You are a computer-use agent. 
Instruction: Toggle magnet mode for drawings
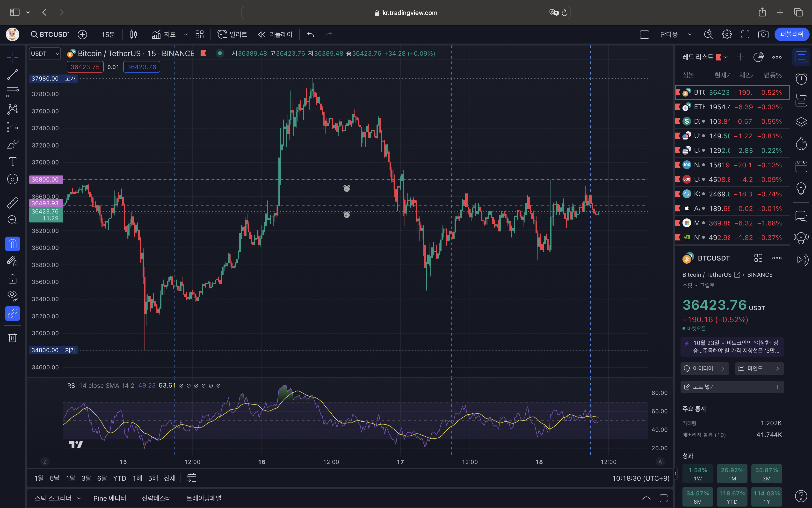coord(12,244)
